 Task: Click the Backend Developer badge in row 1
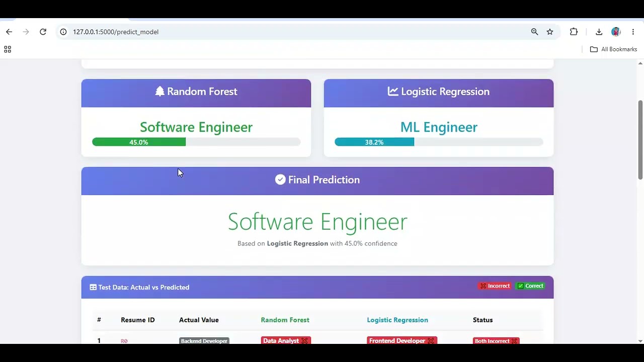click(204, 341)
